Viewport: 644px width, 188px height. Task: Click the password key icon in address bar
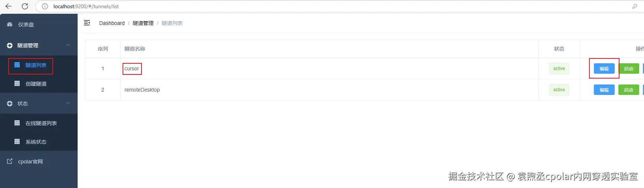tap(635, 6)
